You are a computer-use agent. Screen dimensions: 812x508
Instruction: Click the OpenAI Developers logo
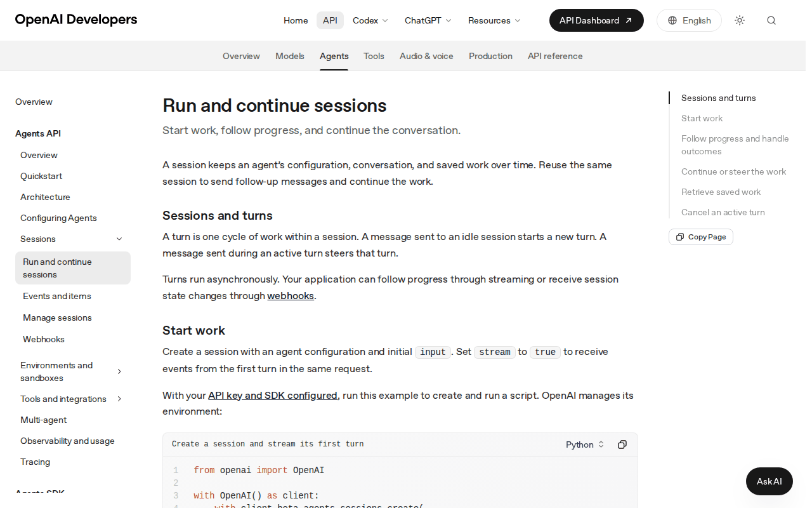[x=76, y=20]
